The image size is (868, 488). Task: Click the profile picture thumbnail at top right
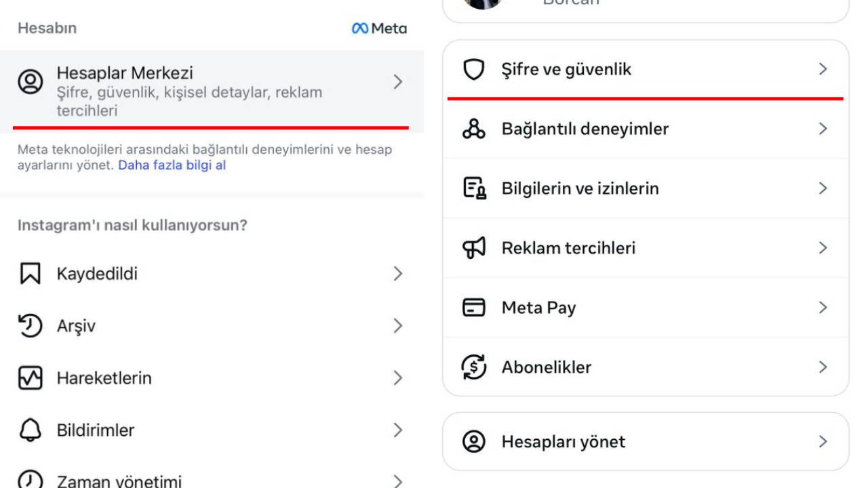click(x=481, y=3)
